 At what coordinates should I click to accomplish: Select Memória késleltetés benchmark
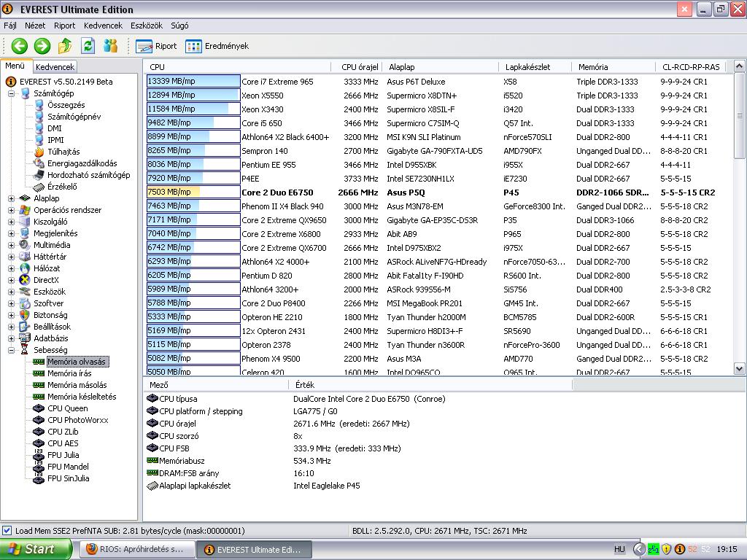82,397
